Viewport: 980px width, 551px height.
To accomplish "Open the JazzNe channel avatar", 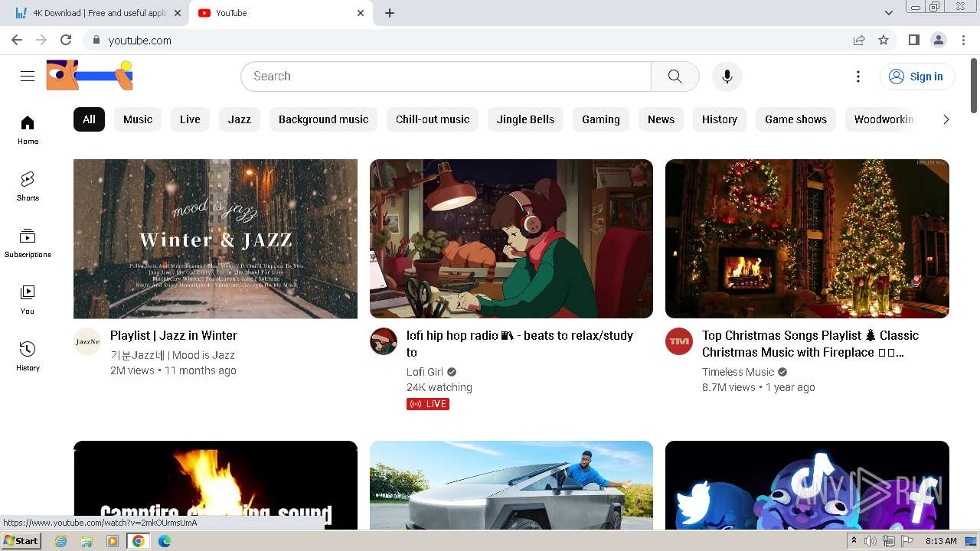I will (x=87, y=341).
